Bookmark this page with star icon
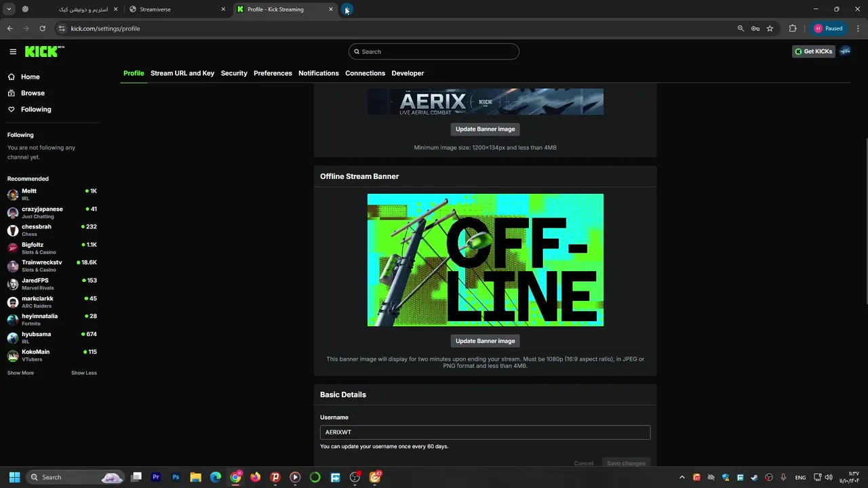Viewport: 868px width, 488px height. 770,28
